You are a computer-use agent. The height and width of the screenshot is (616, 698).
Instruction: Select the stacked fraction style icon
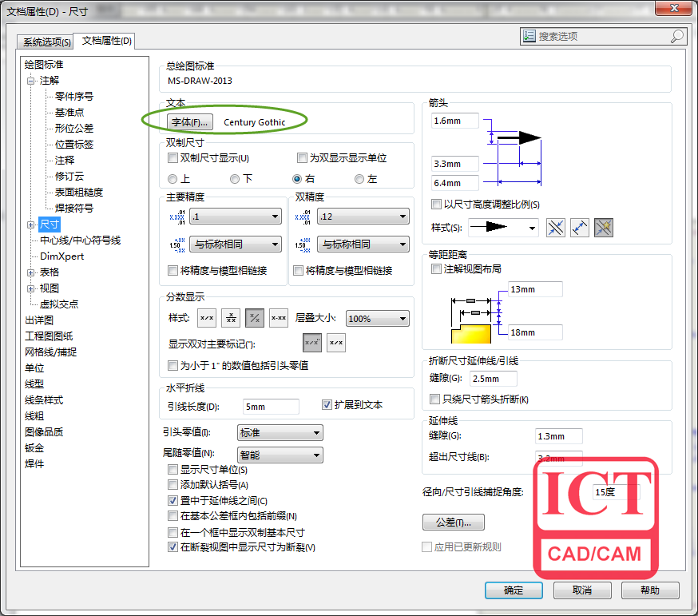231,318
